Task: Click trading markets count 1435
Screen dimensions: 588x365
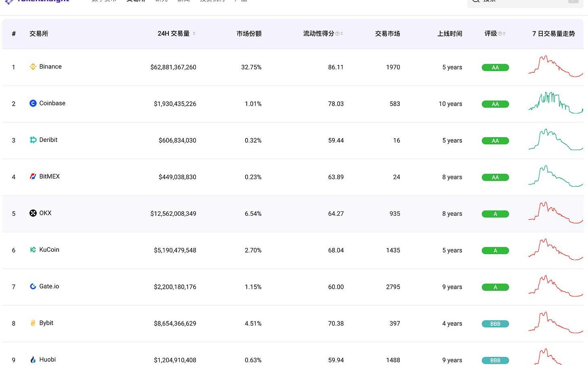Action: 393,250
